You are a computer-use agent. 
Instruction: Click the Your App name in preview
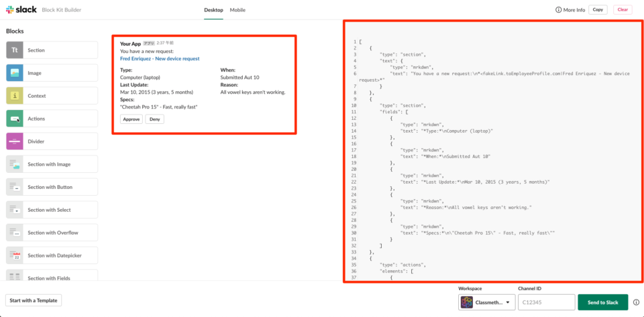click(x=130, y=43)
